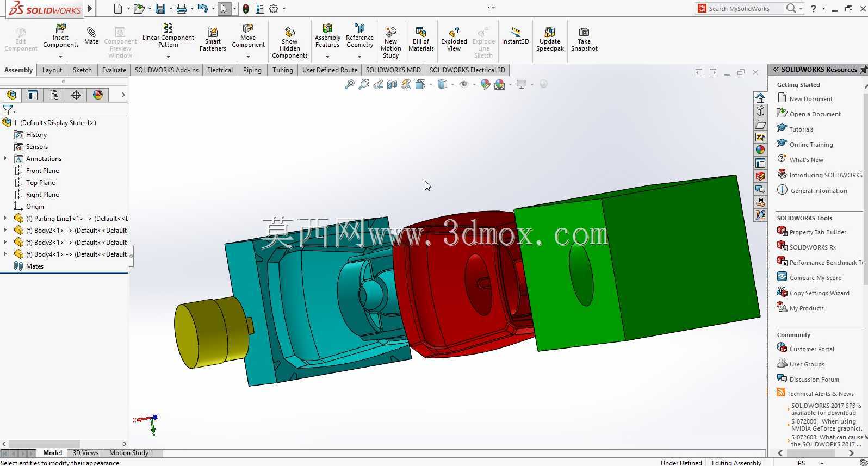Screen dimensions: 868x466
Task: Click Zoom to Area icon
Action: click(364, 84)
